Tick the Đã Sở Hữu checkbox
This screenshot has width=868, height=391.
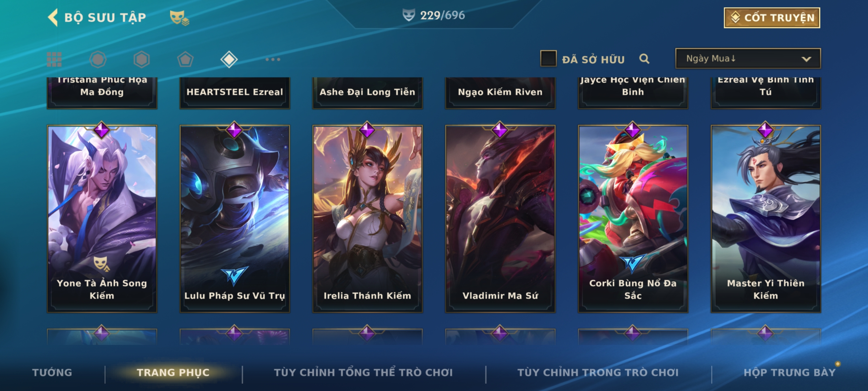548,59
